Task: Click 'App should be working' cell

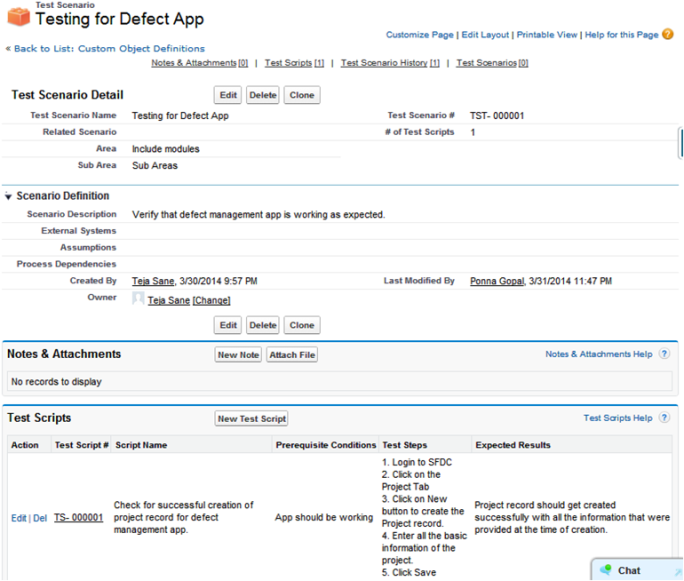Action: 324,517
